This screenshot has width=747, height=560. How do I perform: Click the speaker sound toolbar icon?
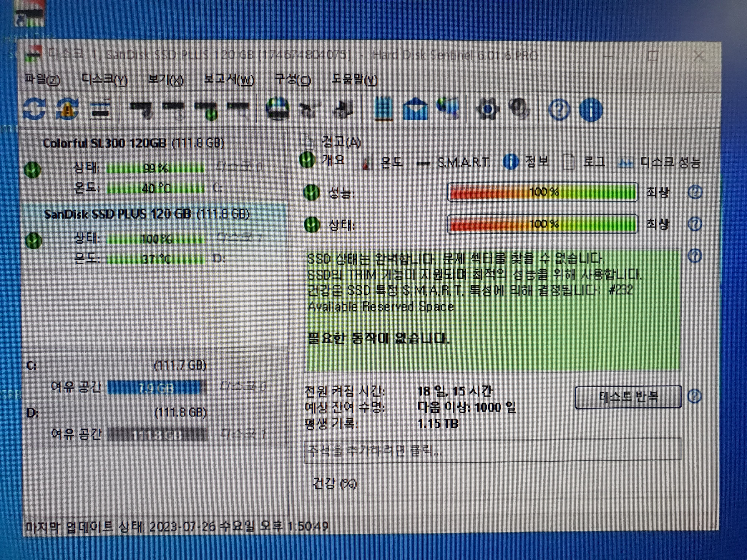pyautogui.click(x=520, y=109)
